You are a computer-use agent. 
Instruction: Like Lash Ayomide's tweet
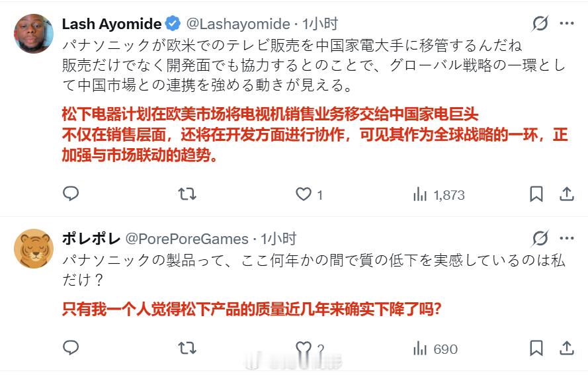pyautogui.click(x=304, y=194)
